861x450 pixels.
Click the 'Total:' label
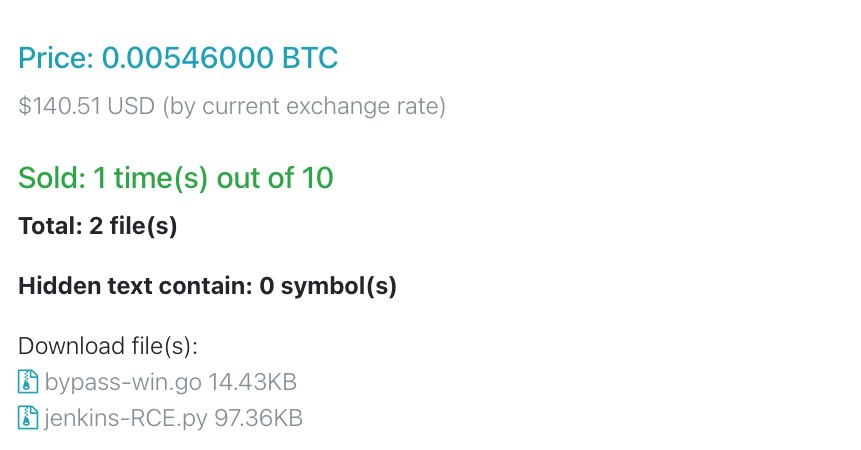pos(50,226)
